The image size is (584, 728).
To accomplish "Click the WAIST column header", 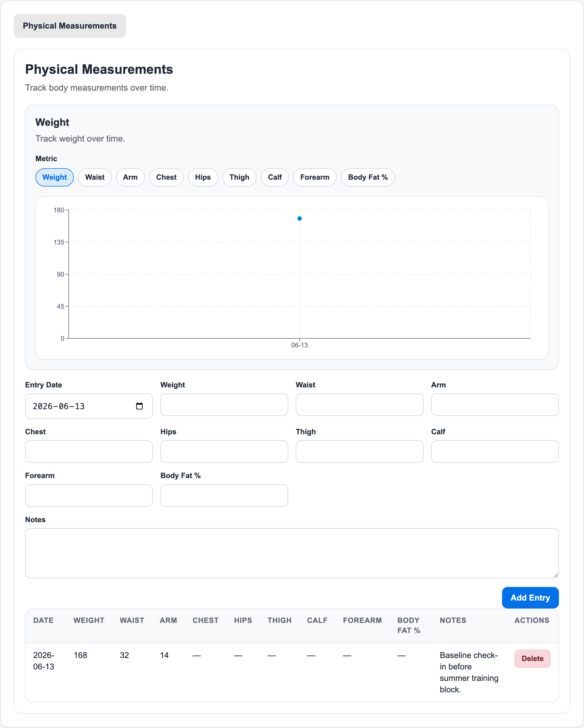I will click(132, 620).
